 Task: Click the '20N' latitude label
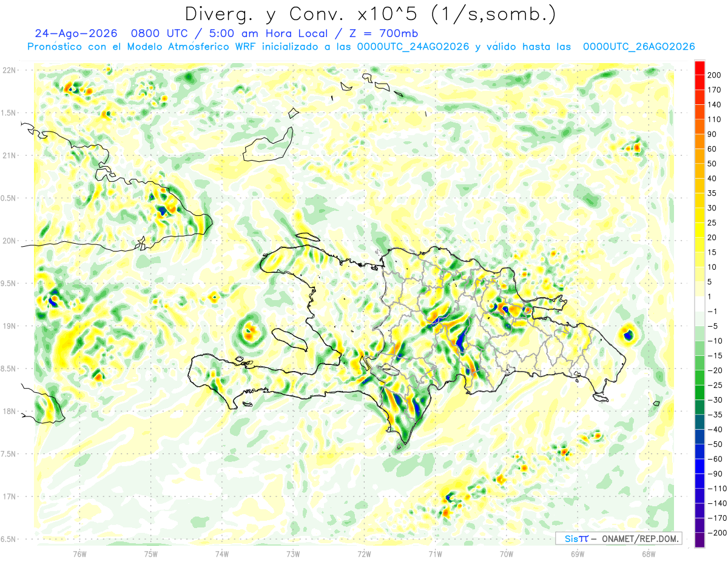click(8, 241)
